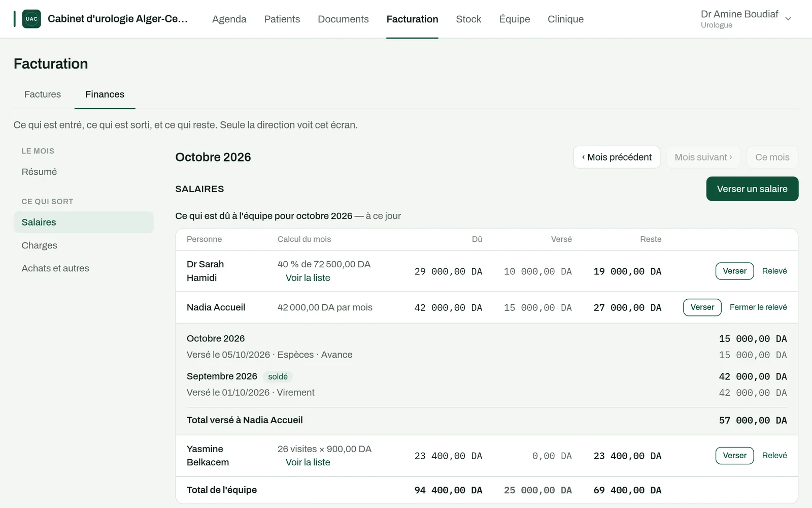Click Verser for Nadia Accueil
This screenshot has height=508, width=812.
coord(702,307)
